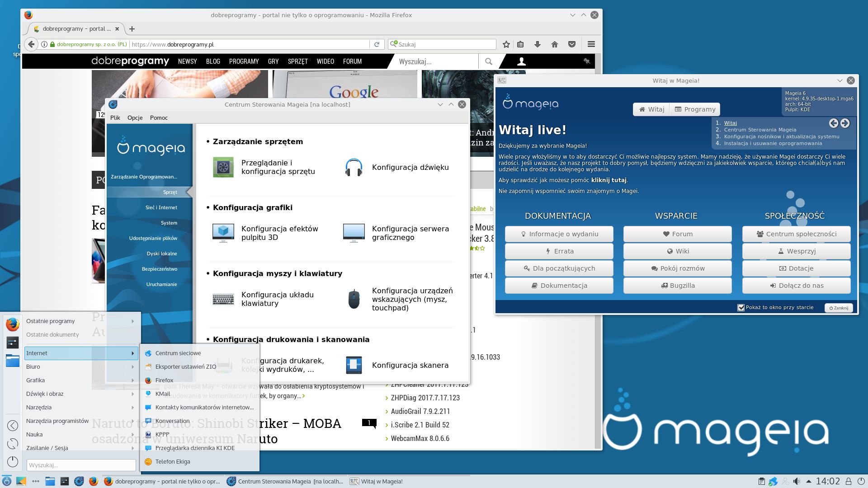This screenshot has height=488, width=868.
Task: Open Konfiguracja skanera using the scanner icon
Action: click(x=354, y=365)
